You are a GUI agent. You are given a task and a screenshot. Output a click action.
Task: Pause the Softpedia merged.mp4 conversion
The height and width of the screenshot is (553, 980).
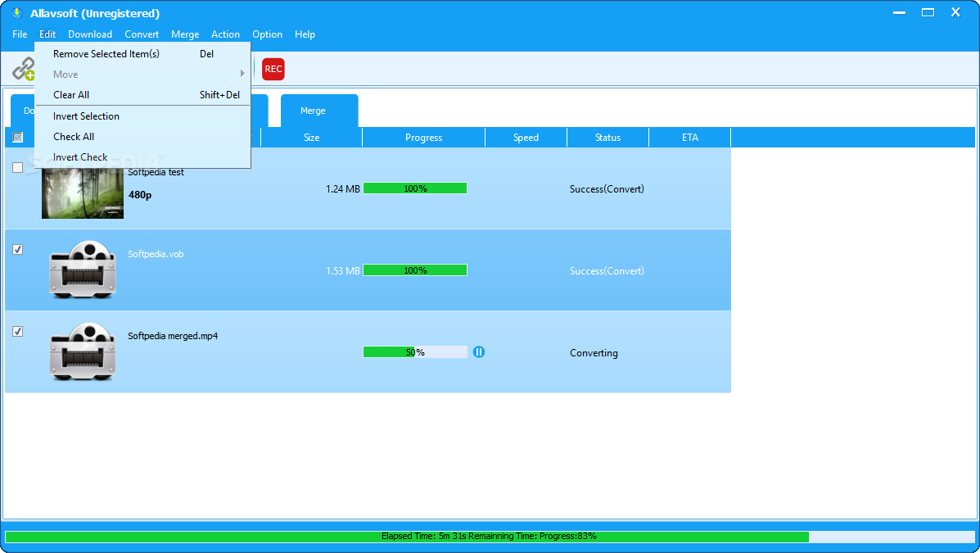[479, 351]
